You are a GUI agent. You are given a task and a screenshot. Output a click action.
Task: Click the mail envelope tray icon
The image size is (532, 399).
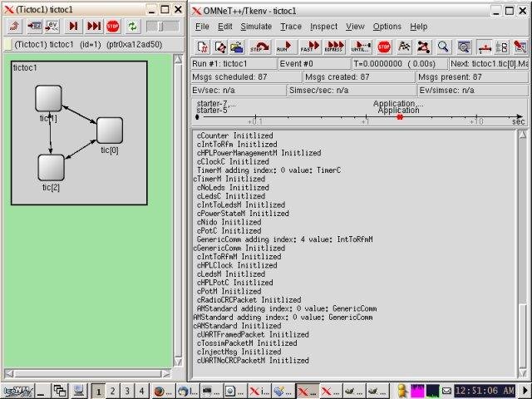[446, 391]
